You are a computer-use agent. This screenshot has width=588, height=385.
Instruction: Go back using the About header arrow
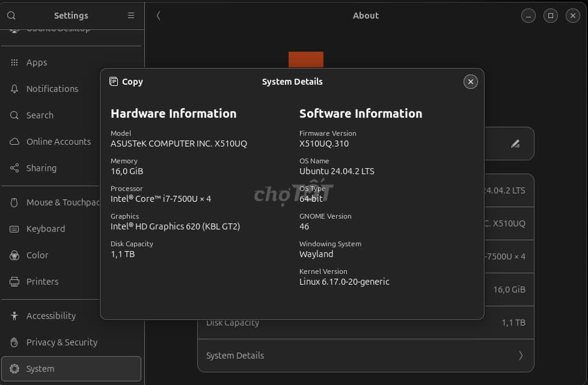(x=158, y=16)
